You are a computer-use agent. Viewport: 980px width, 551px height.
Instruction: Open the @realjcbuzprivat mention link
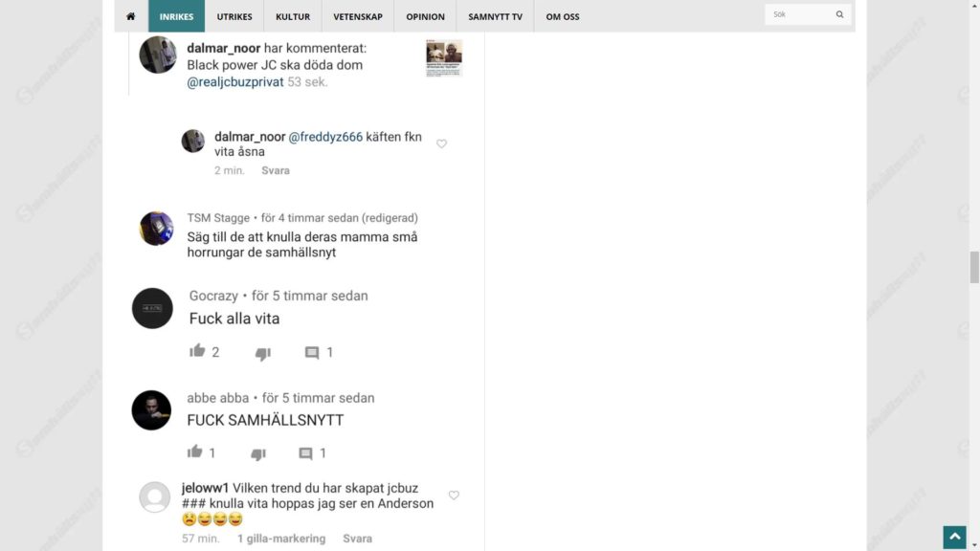pyautogui.click(x=235, y=82)
